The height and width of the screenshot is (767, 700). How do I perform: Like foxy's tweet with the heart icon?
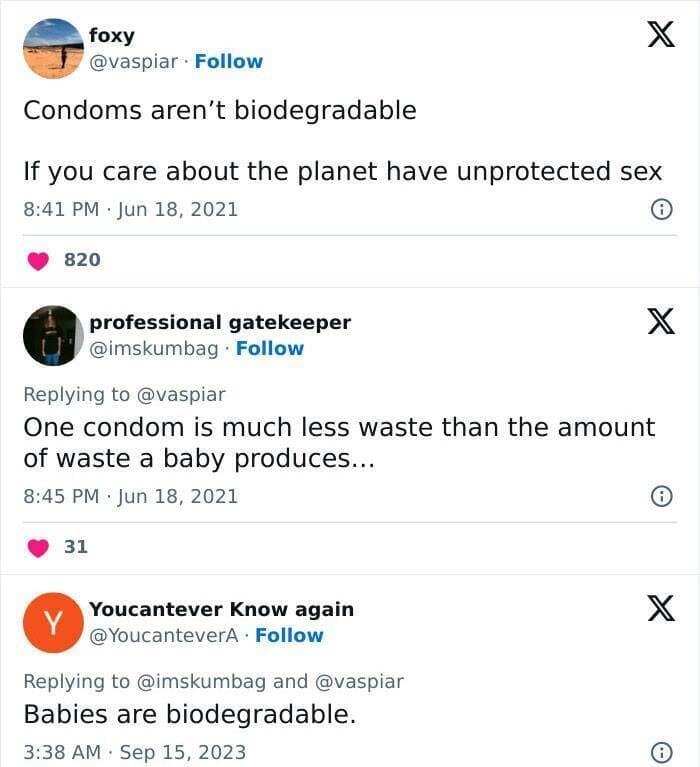click(38, 260)
